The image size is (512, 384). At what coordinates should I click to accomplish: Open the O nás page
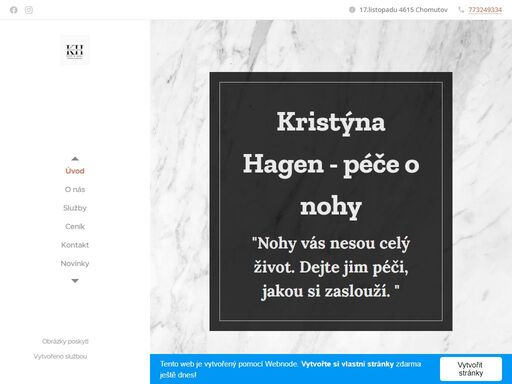pos(75,189)
